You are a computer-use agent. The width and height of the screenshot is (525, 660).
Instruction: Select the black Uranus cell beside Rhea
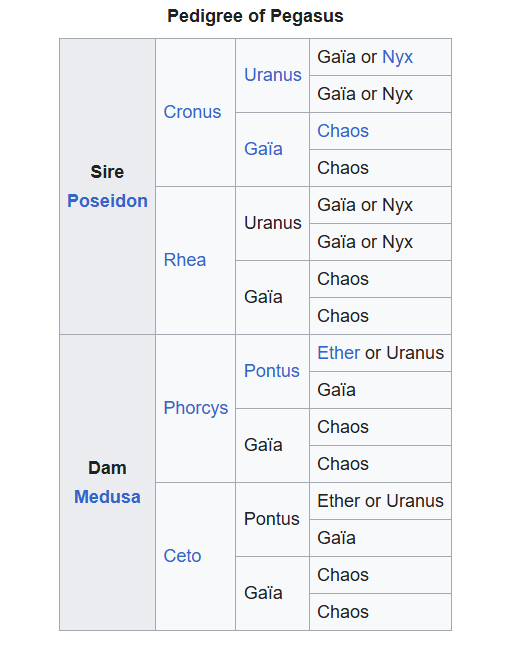point(273,223)
